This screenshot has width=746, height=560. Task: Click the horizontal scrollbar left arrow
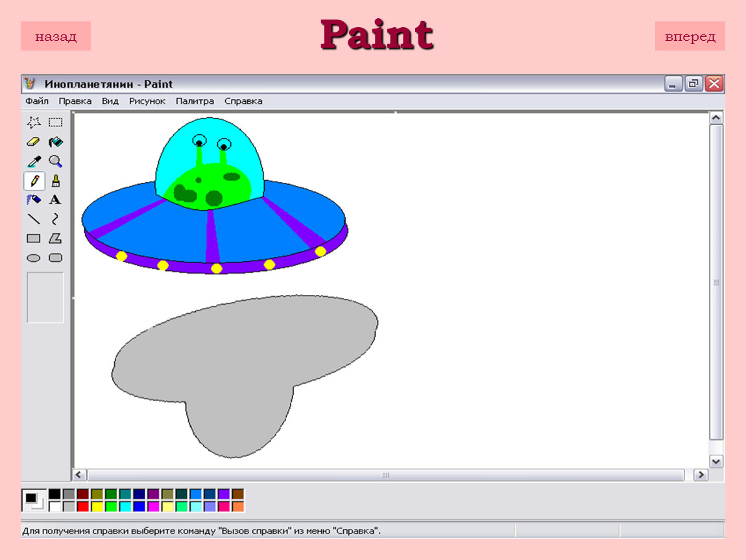click(x=79, y=474)
